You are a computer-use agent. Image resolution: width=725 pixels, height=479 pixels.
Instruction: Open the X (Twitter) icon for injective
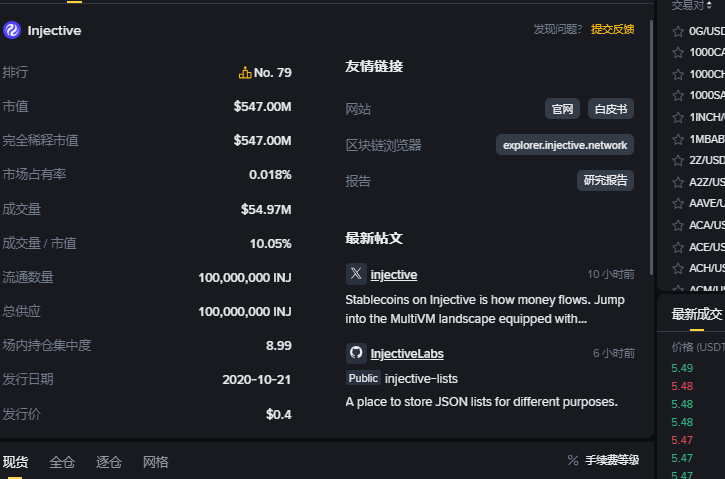click(x=356, y=274)
